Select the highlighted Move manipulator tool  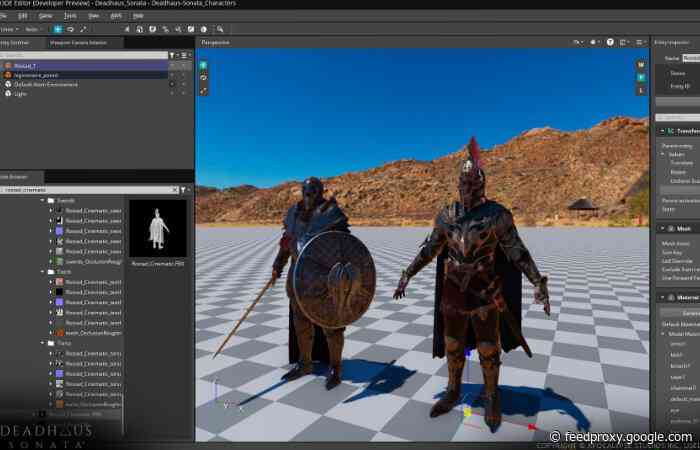click(58, 29)
